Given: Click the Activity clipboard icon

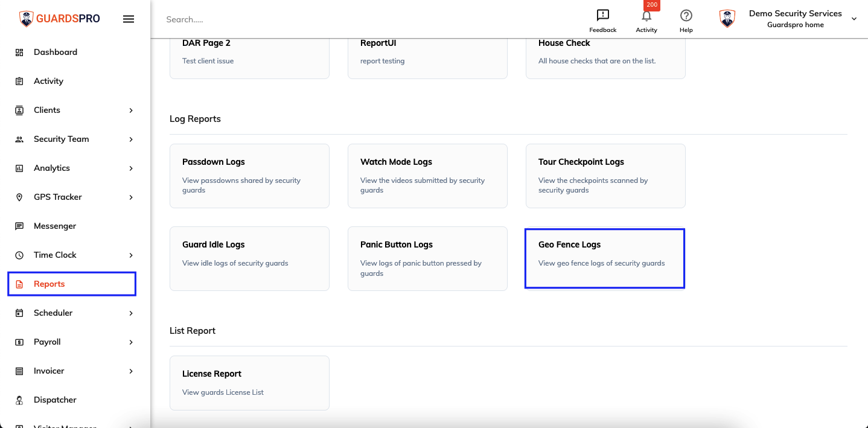Looking at the screenshot, I should [x=19, y=81].
